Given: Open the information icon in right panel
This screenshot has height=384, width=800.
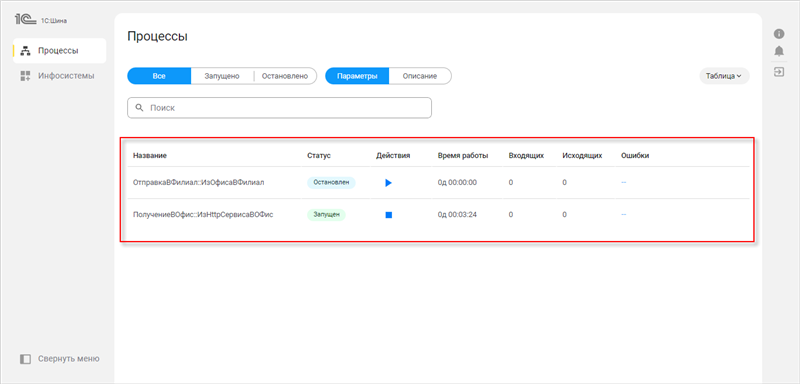Looking at the screenshot, I should click(779, 34).
